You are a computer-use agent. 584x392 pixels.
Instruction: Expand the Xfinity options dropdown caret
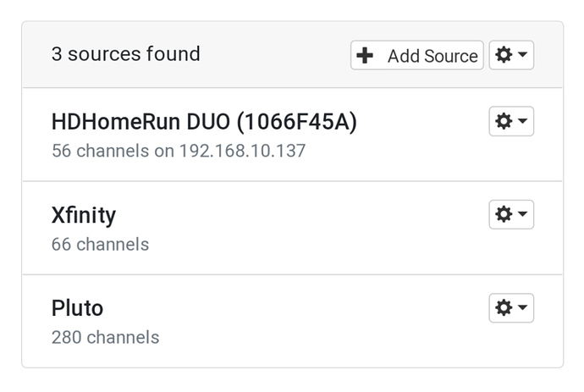(523, 215)
